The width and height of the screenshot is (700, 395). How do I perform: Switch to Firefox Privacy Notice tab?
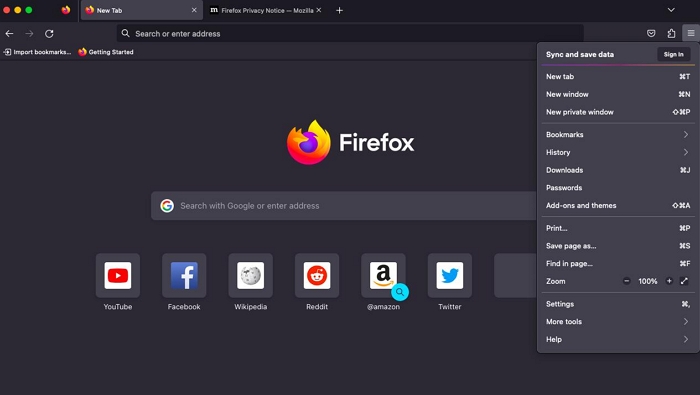(x=266, y=10)
